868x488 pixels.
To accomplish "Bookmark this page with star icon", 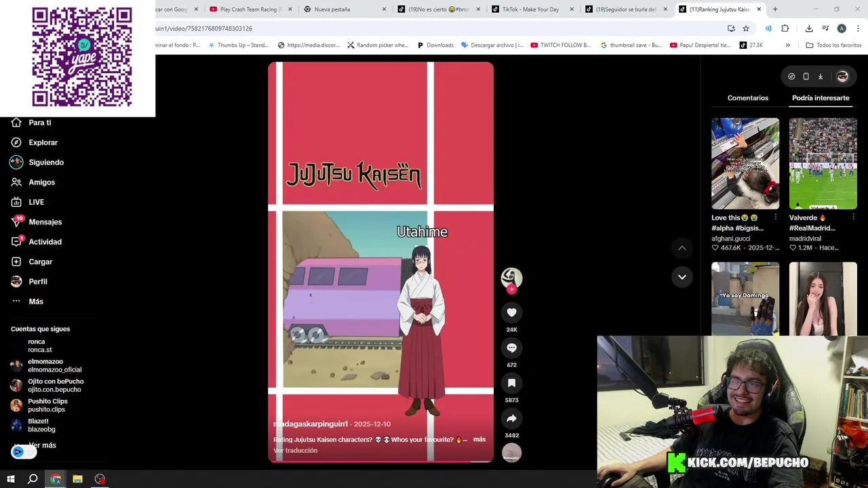I will tap(746, 28).
